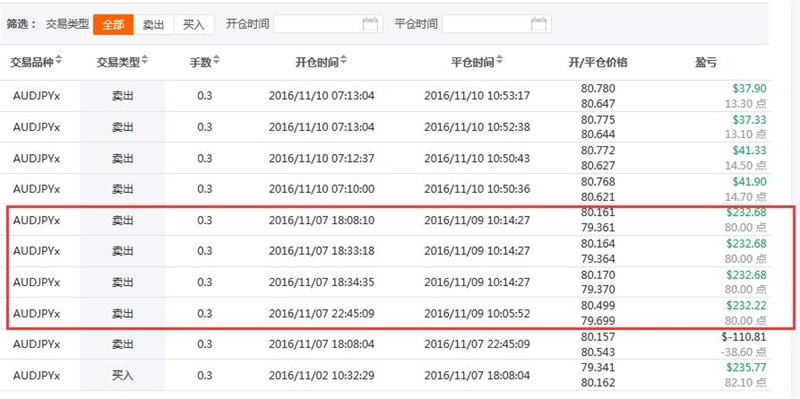
Task: Click the 平仓时间 date input field
Action: (496, 24)
